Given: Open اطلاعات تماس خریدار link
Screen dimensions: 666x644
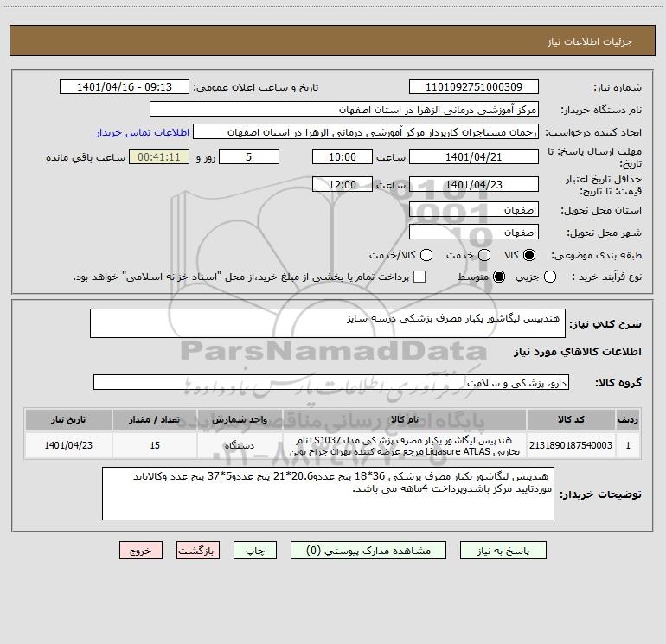Looking at the screenshot, I should [x=143, y=132].
